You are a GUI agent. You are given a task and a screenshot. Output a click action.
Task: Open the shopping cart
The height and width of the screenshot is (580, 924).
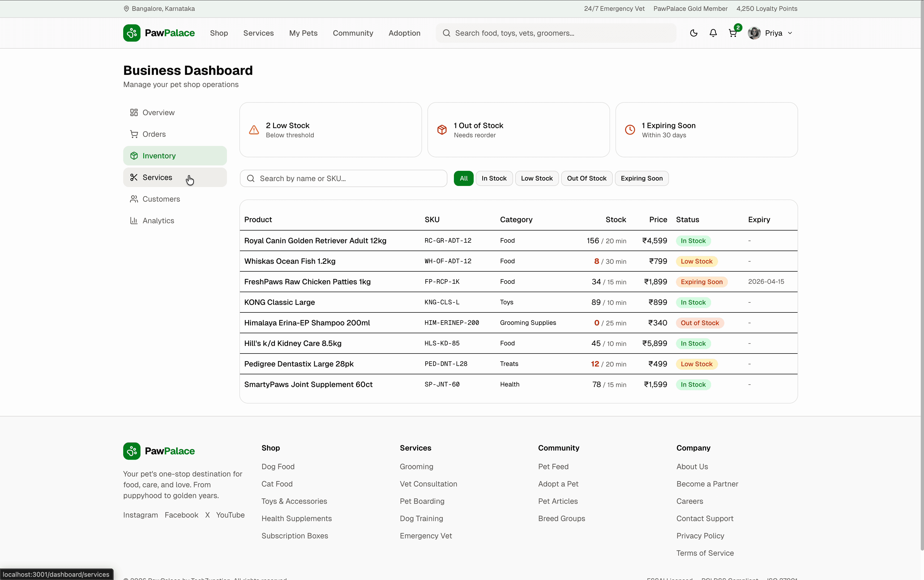click(x=733, y=33)
